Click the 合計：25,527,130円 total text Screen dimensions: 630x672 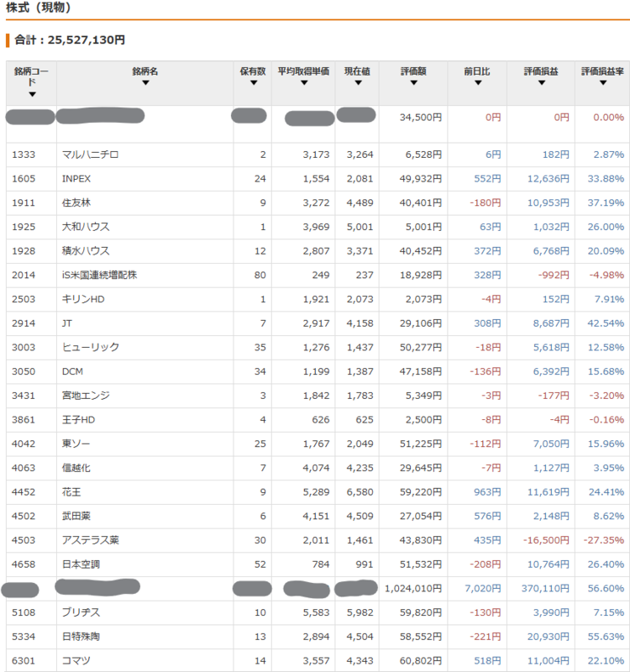70,39
